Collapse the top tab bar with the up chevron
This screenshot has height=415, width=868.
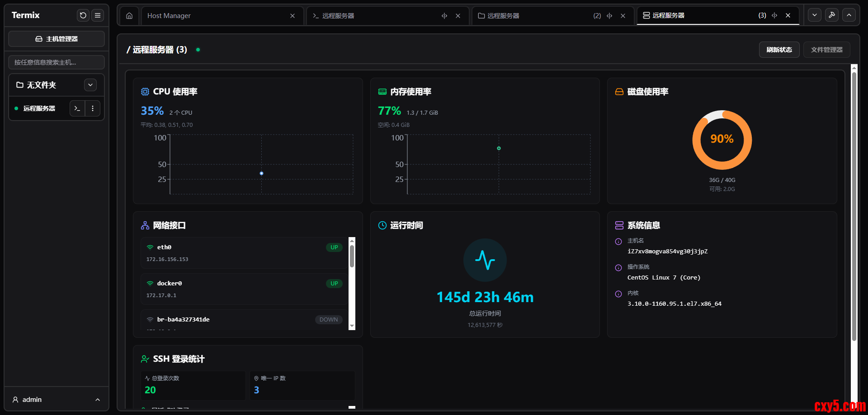pyautogui.click(x=849, y=15)
